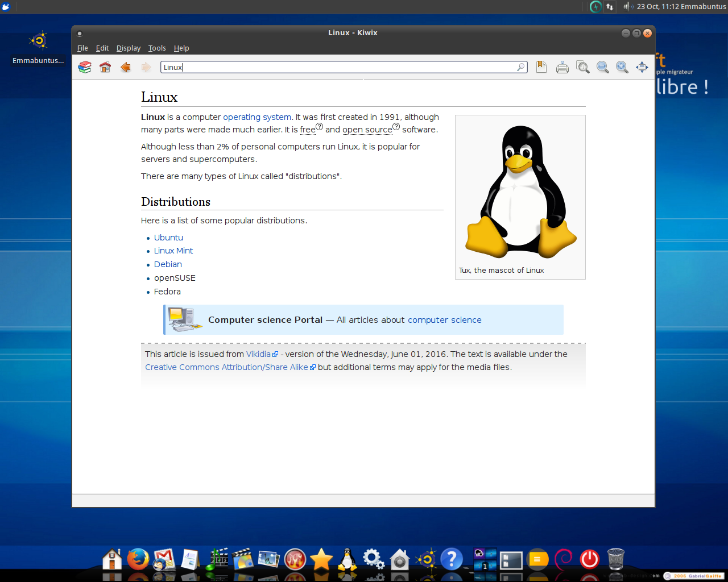Open the Tools menu
728x582 pixels.
tap(157, 48)
